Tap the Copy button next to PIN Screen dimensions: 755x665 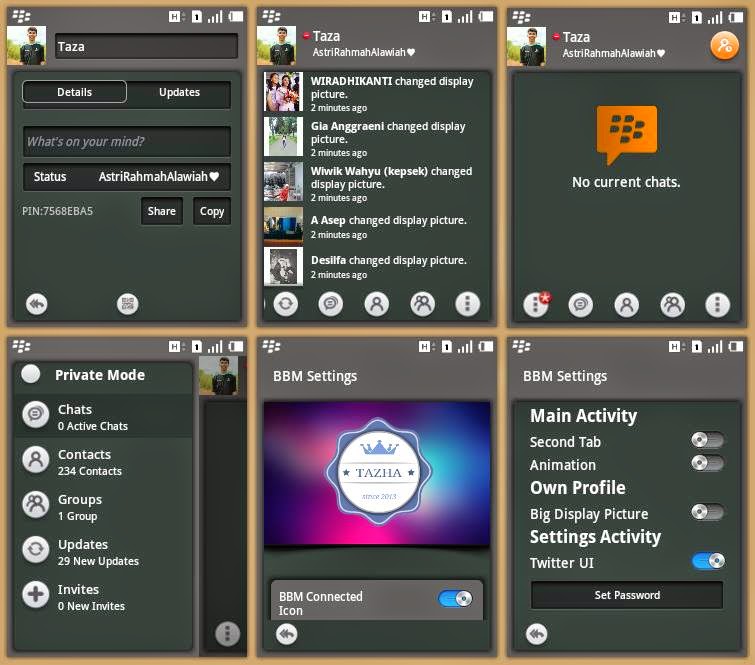click(x=212, y=211)
